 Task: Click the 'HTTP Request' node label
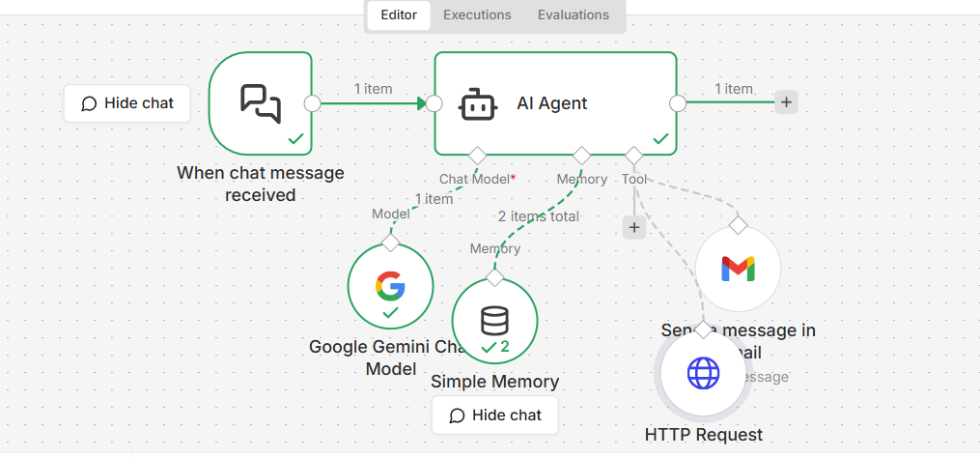[703, 435]
